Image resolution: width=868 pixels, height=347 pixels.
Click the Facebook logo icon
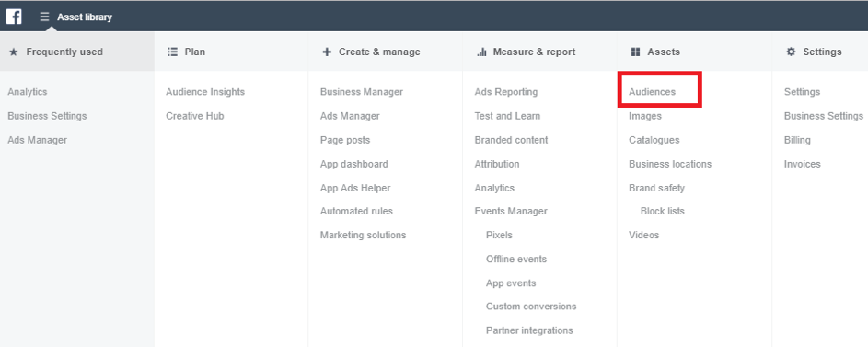pyautogui.click(x=14, y=17)
